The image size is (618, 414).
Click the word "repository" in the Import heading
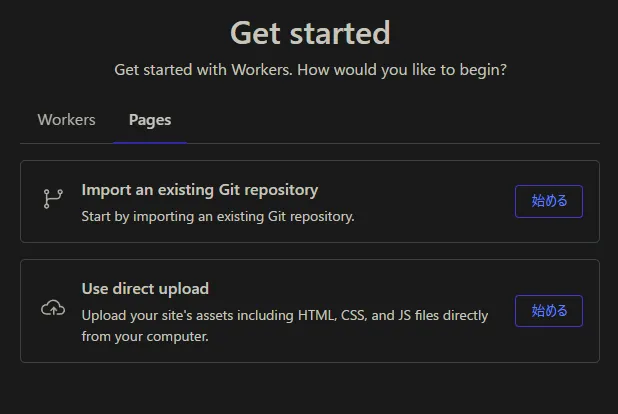281,189
